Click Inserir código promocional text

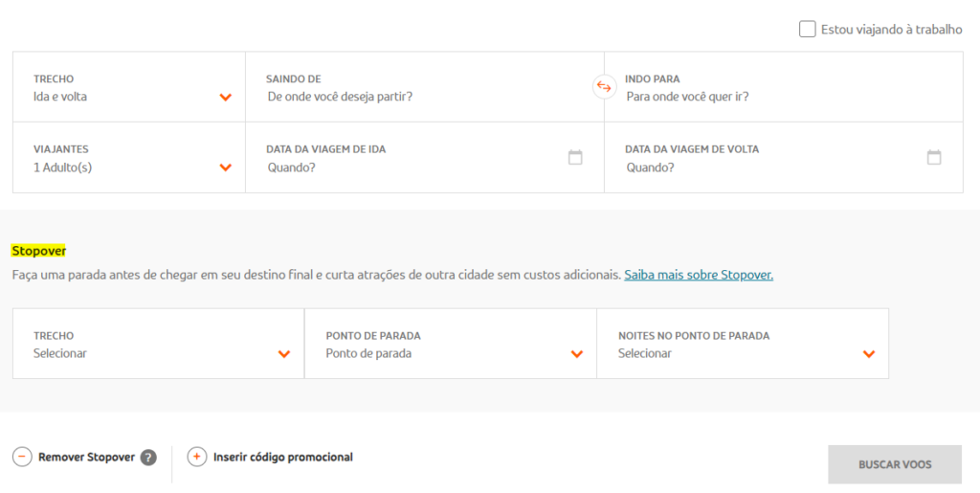[283, 458]
